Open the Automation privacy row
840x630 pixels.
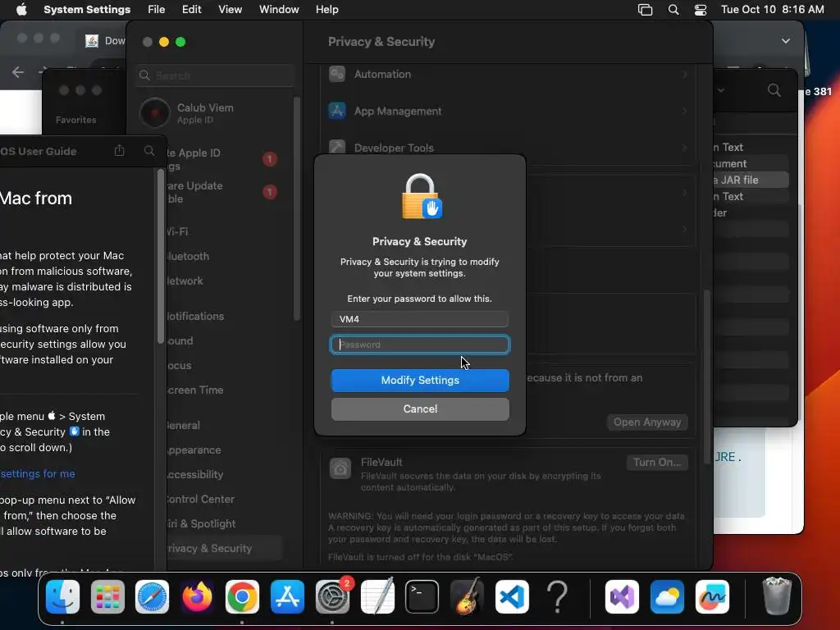(508, 75)
